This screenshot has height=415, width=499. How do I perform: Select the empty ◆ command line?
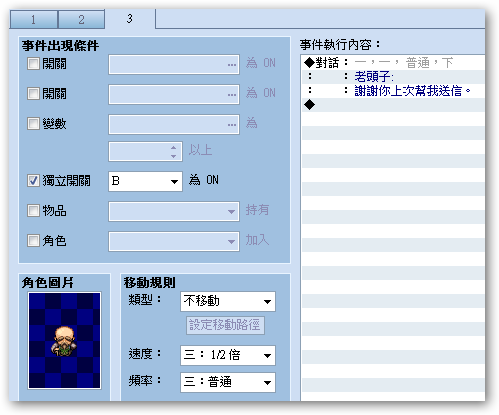pyautogui.click(x=393, y=105)
